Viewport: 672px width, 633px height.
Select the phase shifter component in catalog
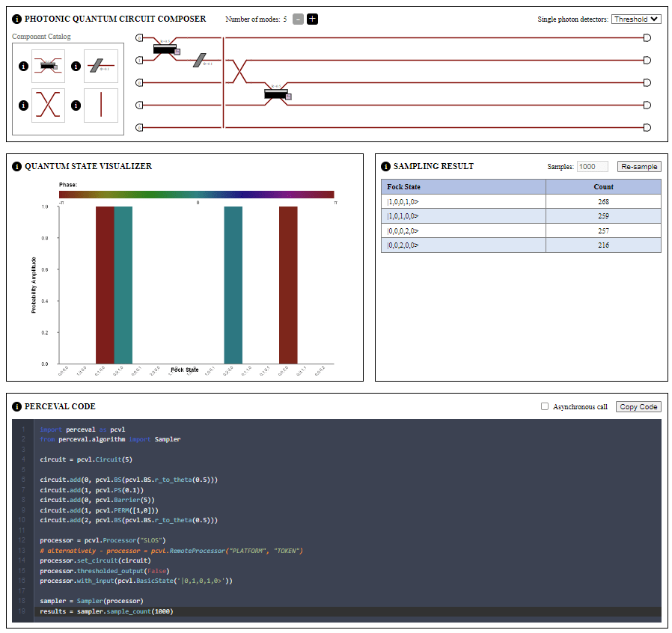point(100,67)
